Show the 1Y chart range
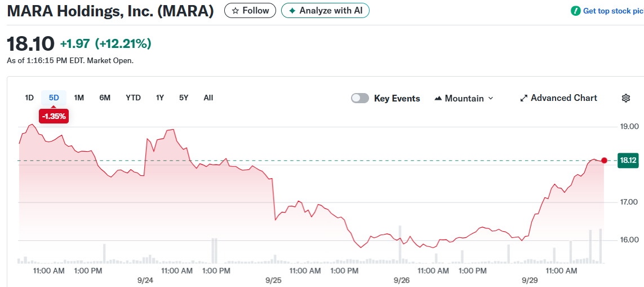Viewport: 644px width, 287px height. point(160,98)
